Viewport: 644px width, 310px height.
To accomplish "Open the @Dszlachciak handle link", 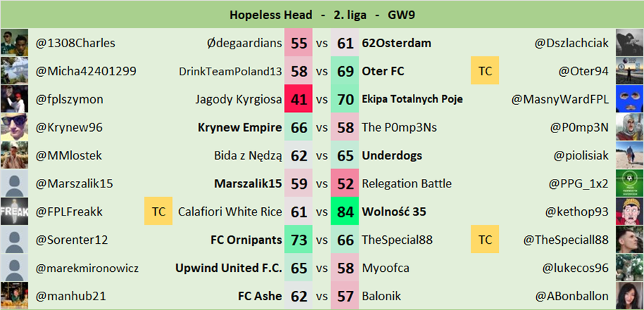I will [571, 43].
